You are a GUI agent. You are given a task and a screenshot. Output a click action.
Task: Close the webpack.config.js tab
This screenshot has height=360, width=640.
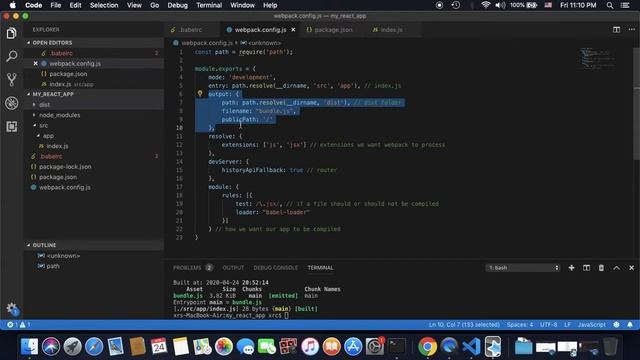click(293, 30)
